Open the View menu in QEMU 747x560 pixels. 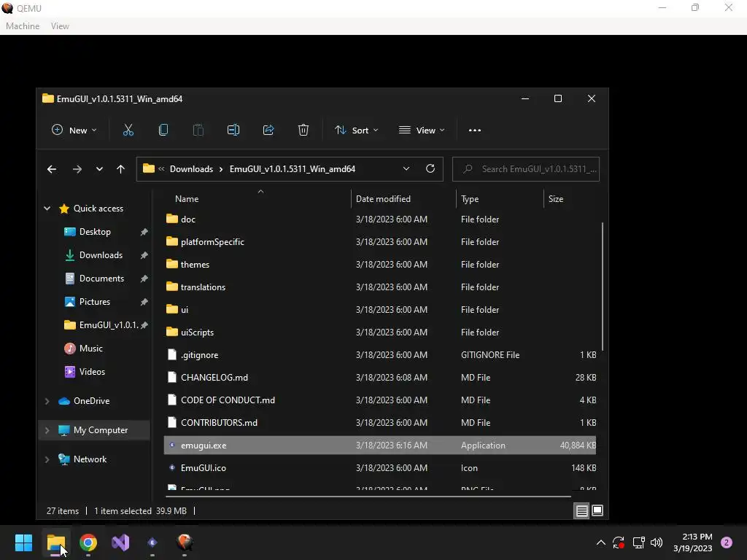[x=60, y=26]
